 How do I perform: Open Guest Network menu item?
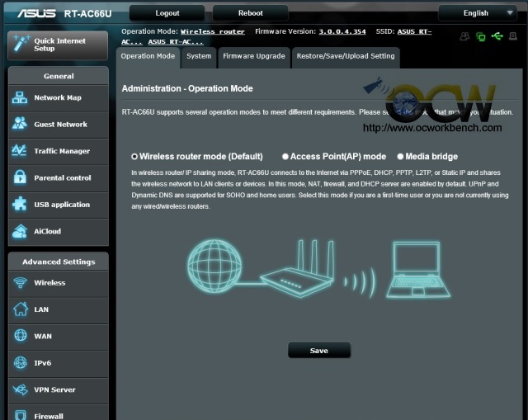click(59, 125)
